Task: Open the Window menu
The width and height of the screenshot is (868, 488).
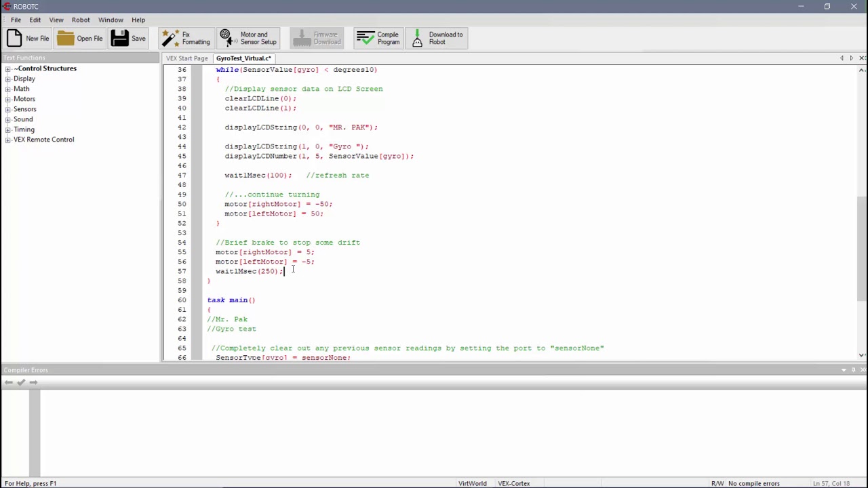Action: 111,20
